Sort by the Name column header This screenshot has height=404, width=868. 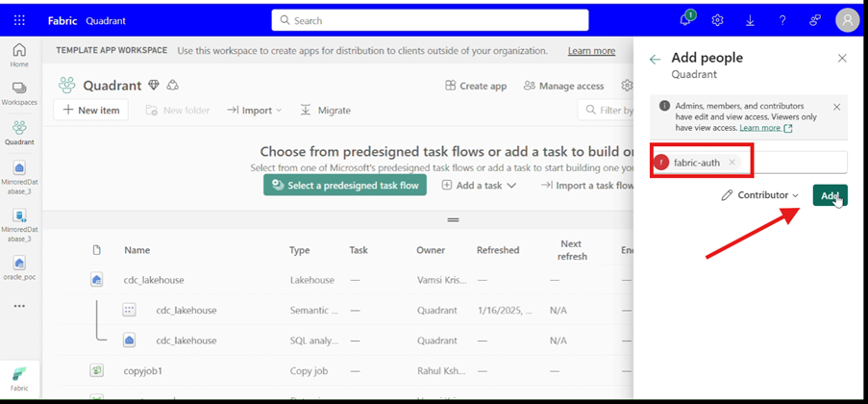point(137,250)
